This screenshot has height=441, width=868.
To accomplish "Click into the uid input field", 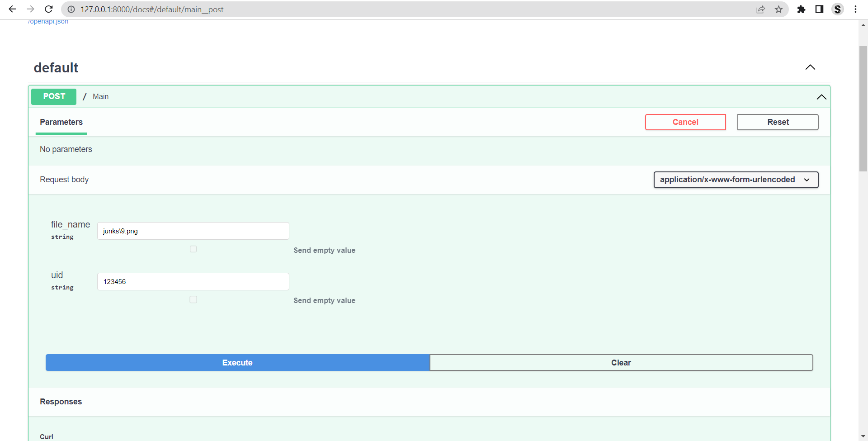I will pos(193,282).
